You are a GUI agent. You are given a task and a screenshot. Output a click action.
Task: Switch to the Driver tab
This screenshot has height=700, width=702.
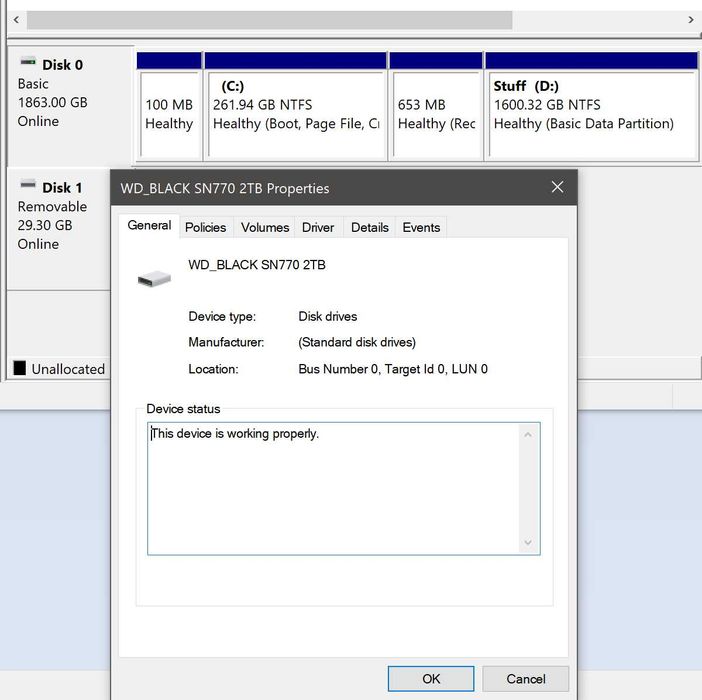pos(318,227)
